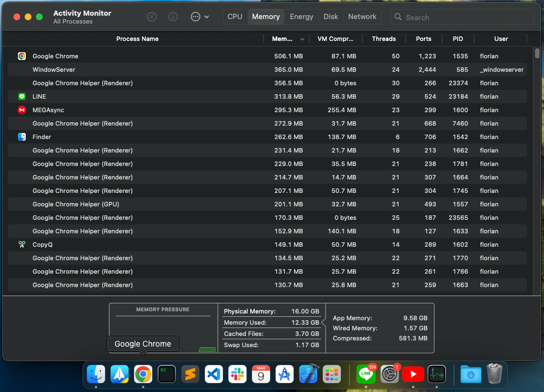Open System Settings from the Dock
Screen dimensions: 544x392
(390, 373)
